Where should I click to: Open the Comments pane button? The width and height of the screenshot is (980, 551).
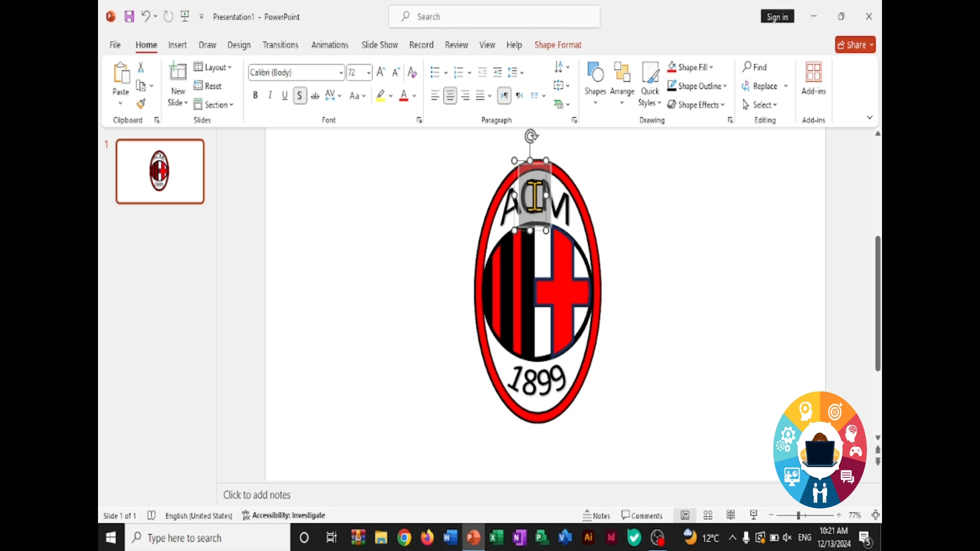click(x=642, y=515)
